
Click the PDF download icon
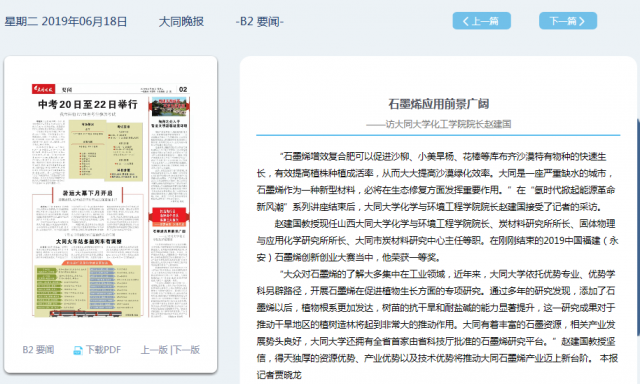(78, 350)
